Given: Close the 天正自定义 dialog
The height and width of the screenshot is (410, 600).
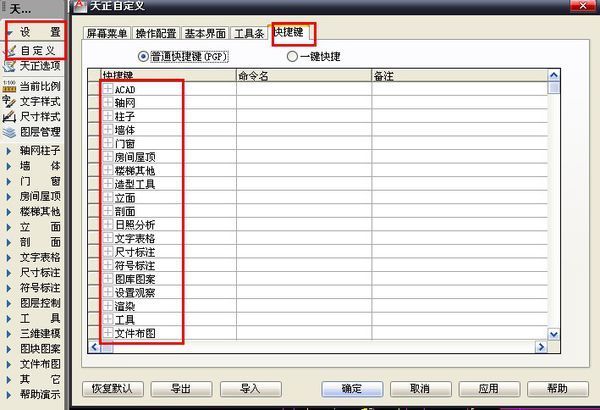Looking at the screenshot, I should (583, 5).
